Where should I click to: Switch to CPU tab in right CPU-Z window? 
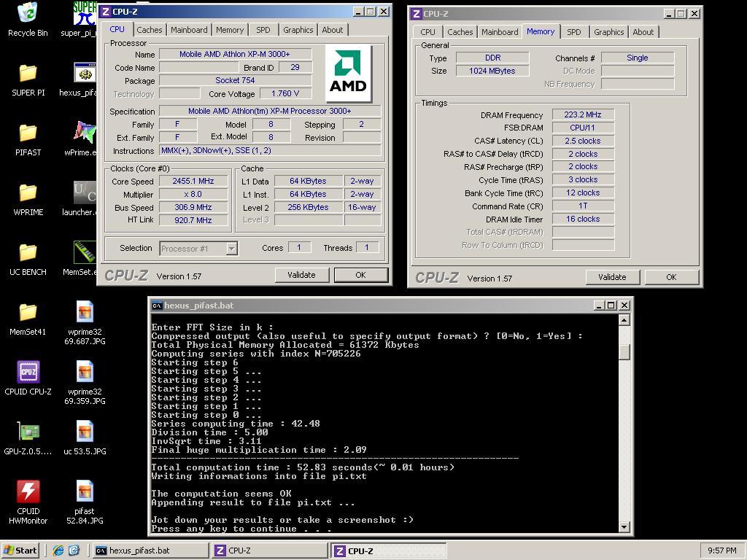[x=427, y=32]
